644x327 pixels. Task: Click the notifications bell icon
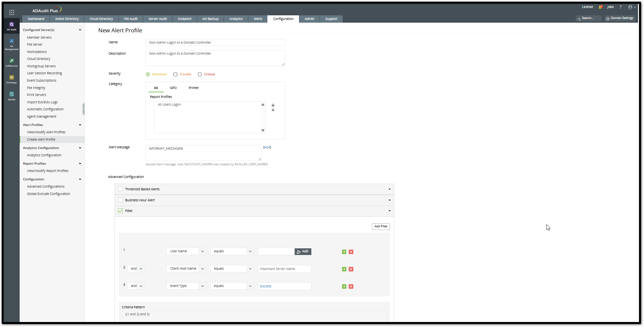[x=600, y=7]
